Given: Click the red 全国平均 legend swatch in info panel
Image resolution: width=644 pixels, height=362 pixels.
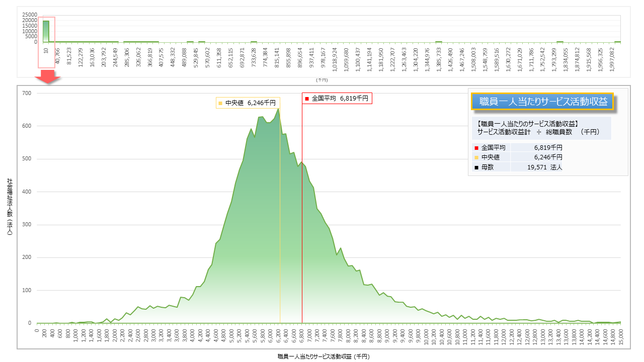Looking at the screenshot, I should [x=476, y=148].
